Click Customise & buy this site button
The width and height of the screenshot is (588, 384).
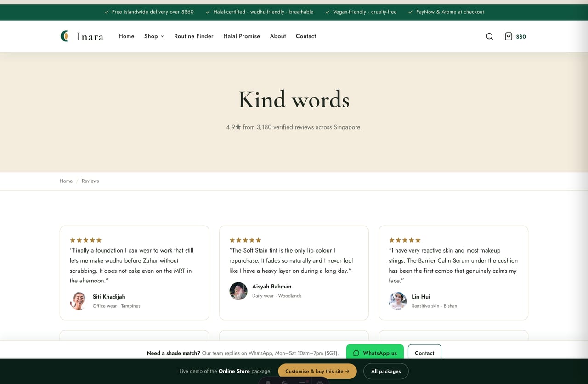317,371
